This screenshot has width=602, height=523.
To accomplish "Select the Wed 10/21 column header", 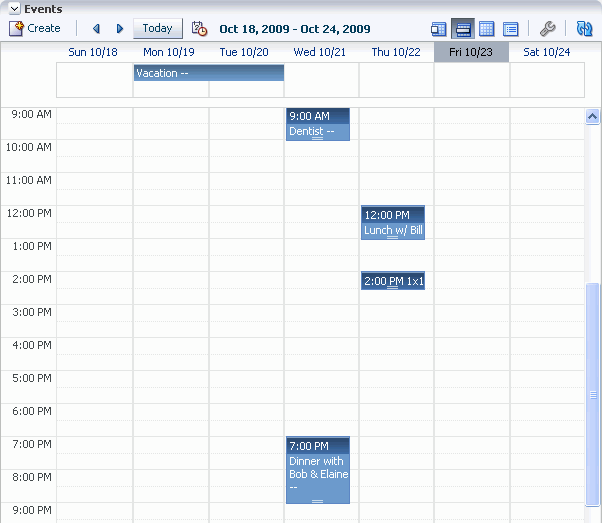I will click(x=318, y=52).
